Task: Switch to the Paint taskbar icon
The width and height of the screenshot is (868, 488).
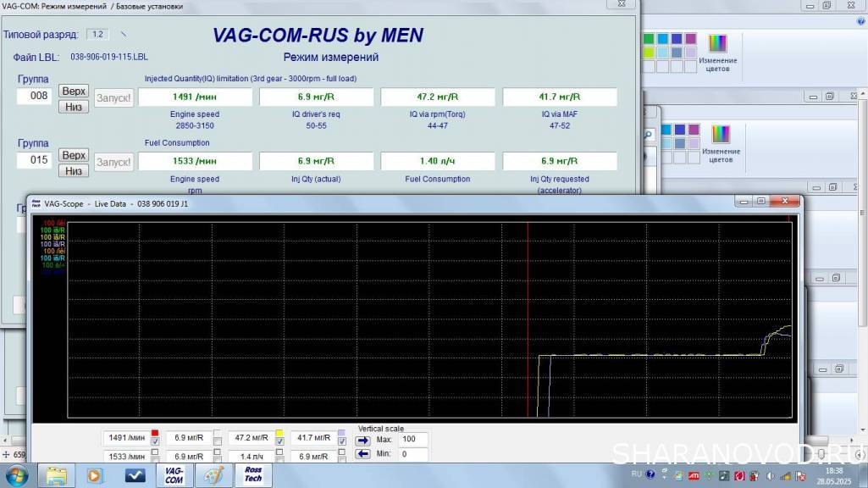Action: coord(212,474)
